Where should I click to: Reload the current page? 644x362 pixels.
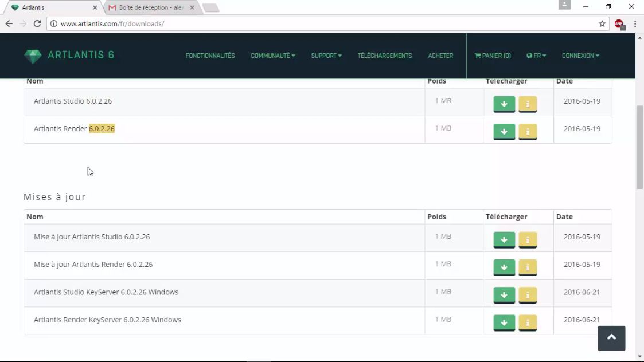[x=37, y=24]
